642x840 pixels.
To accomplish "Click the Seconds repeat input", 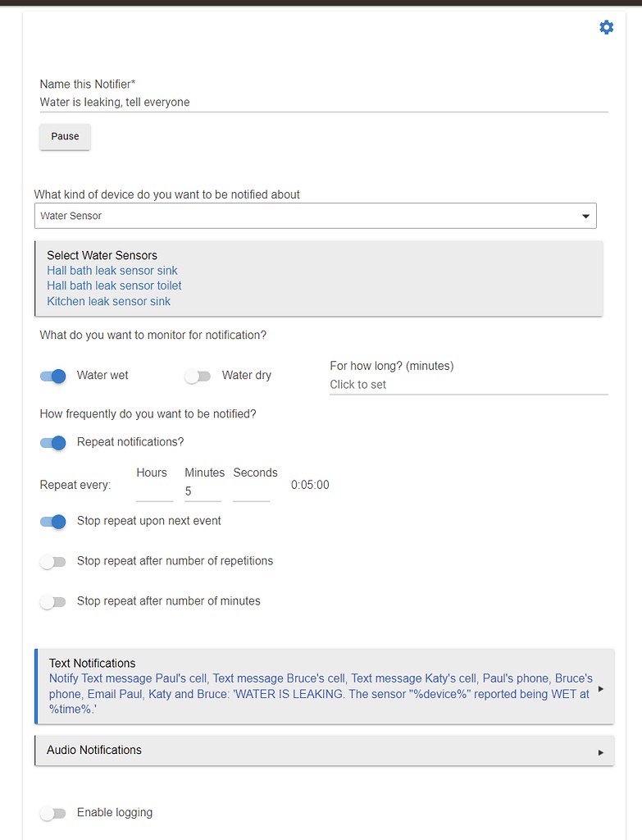I will pos(255,491).
